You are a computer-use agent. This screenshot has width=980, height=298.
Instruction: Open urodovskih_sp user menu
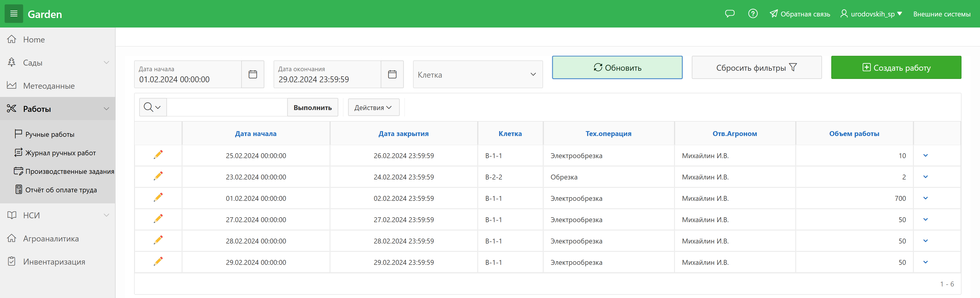(x=872, y=14)
